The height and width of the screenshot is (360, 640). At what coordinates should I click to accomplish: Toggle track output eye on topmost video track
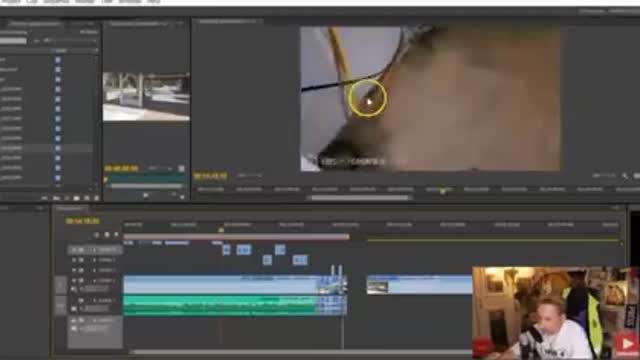click(74, 249)
